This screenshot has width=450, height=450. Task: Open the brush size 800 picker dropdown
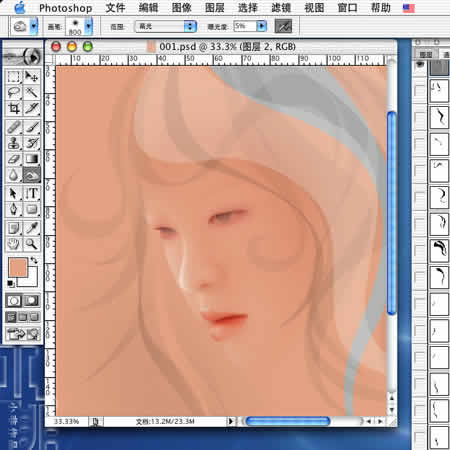coord(88,26)
